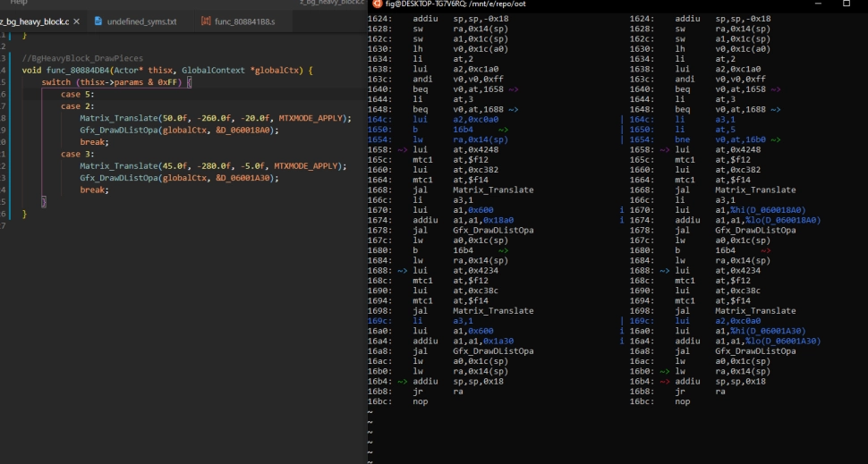Screen dimensions: 868x464
Task: Click the 'case 5:' line
Action: click(78, 94)
